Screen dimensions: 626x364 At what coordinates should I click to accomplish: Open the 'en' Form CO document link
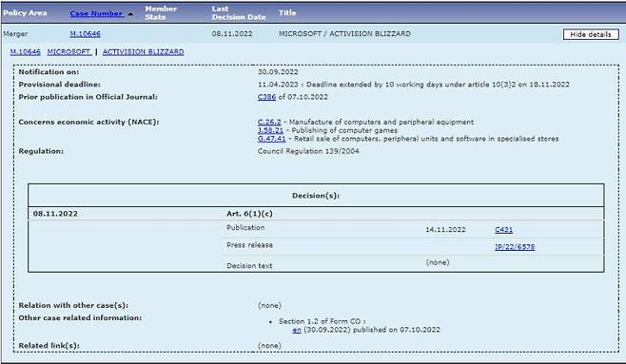[x=297, y=330]
